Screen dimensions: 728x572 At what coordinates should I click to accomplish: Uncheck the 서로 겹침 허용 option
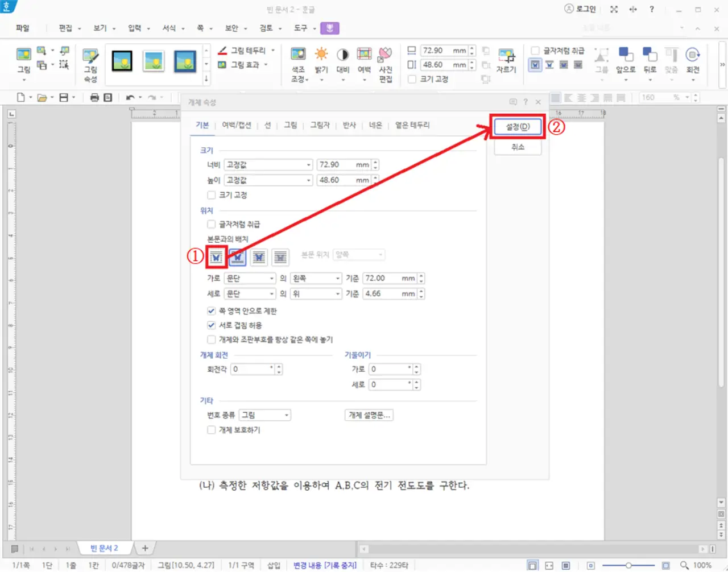[211, 325]
